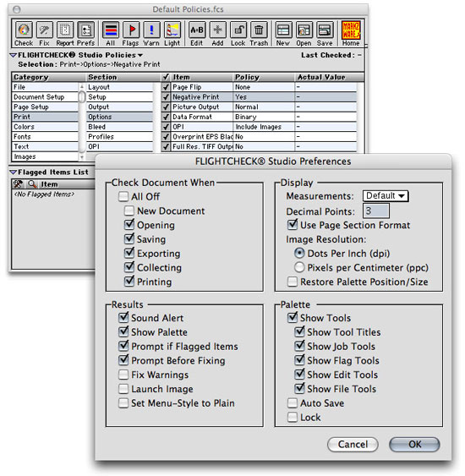Toggle the checkmark for Data Format row

click(166, 117)
